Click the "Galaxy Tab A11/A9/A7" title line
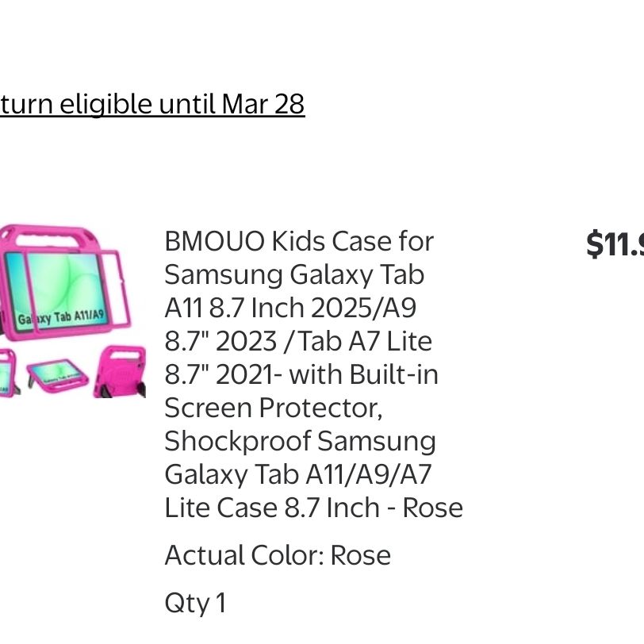This screenshot has height=644, width=644. click(x=297, y=474)
